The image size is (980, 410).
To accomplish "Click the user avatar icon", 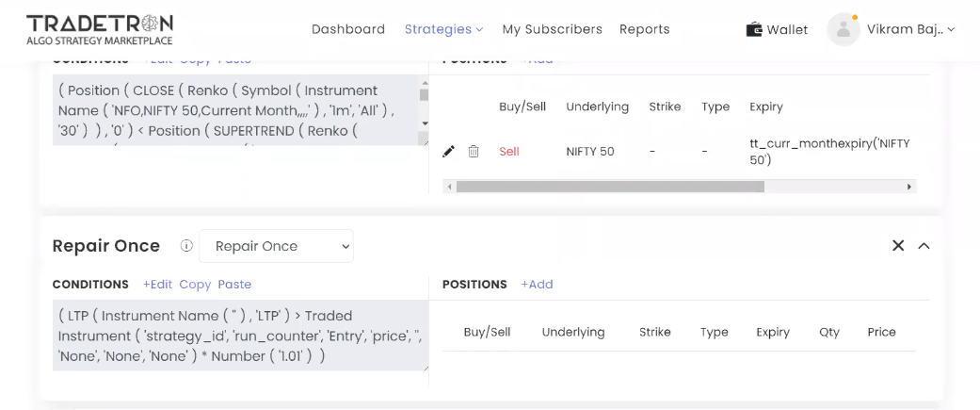I will point(843,29).
